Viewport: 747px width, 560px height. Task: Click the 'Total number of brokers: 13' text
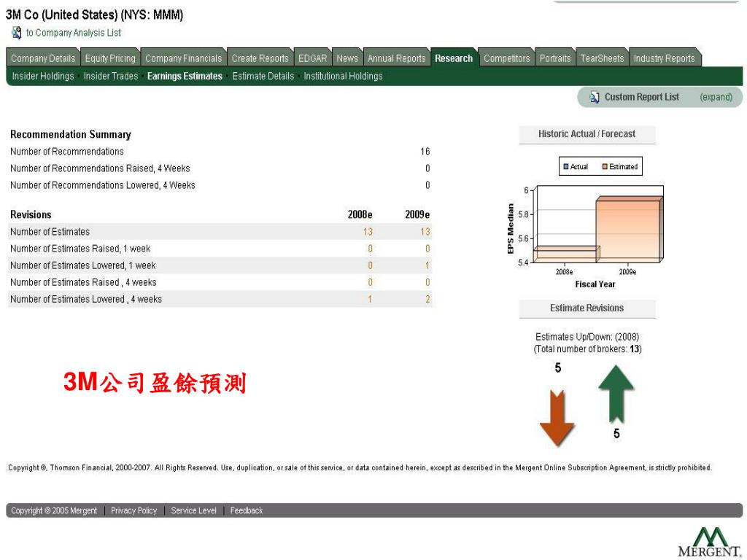click(587, 349)
